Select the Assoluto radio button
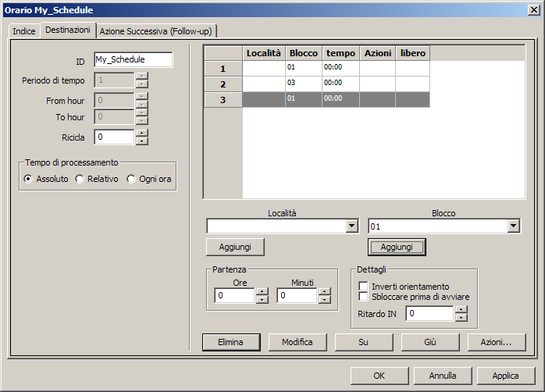This screenshot has width=545, height=392. [x=29, y=179]
